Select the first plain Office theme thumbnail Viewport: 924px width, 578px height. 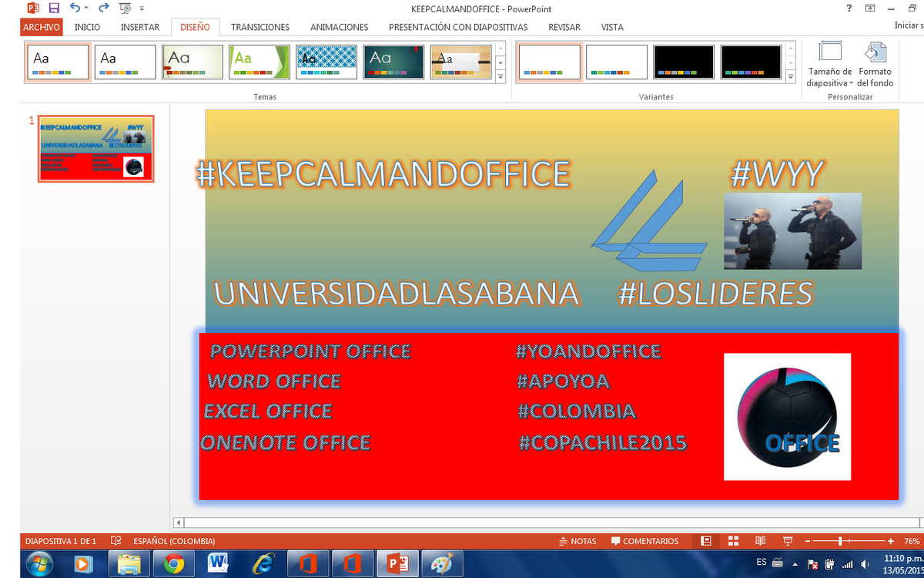59,62
